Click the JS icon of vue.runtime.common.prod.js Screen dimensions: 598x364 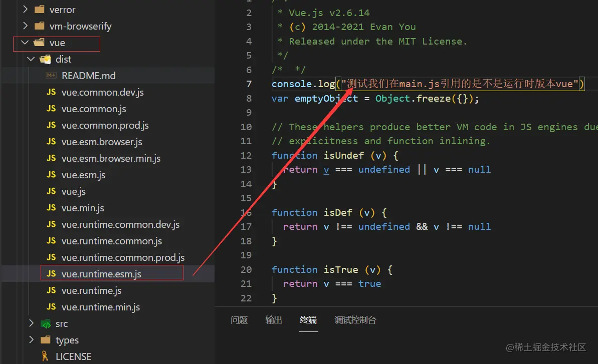click(51, 257)
